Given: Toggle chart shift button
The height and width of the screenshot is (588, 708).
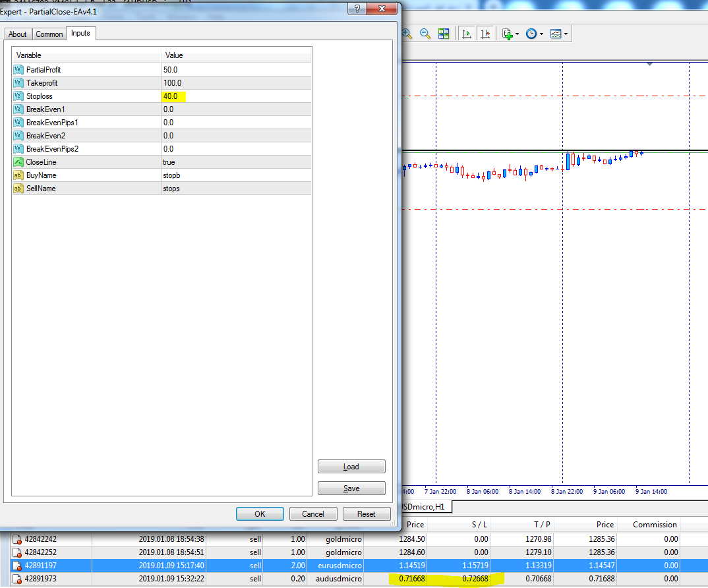Looking at the screenshot, I should pyautogui.click(x=485, y=34).
